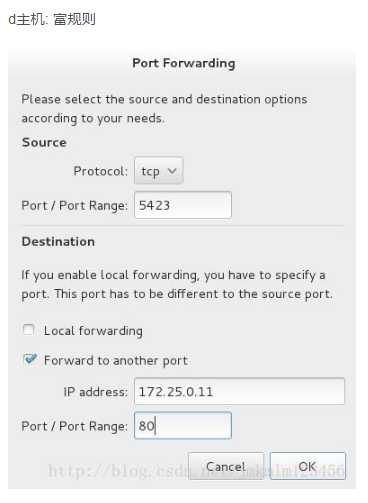Click the Destination section heading

[x=58, y=241]
